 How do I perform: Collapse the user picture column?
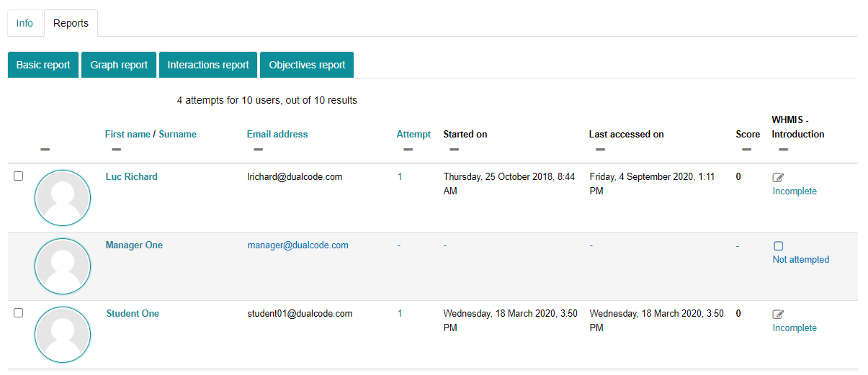(x=45, y=150)
